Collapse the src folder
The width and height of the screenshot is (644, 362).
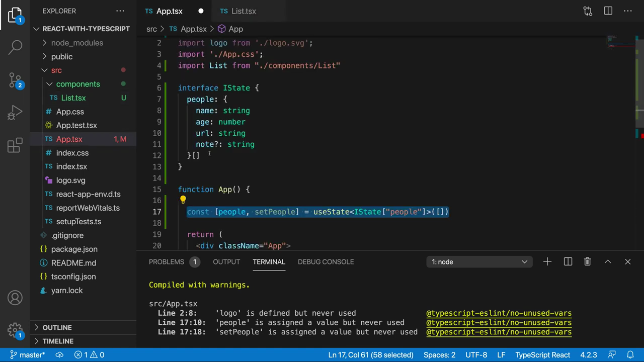83,70
